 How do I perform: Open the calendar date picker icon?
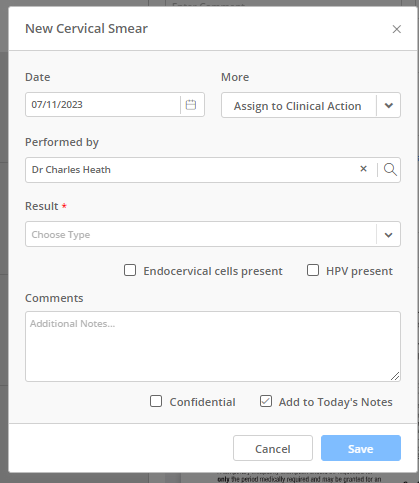click(x=191, y=105)
